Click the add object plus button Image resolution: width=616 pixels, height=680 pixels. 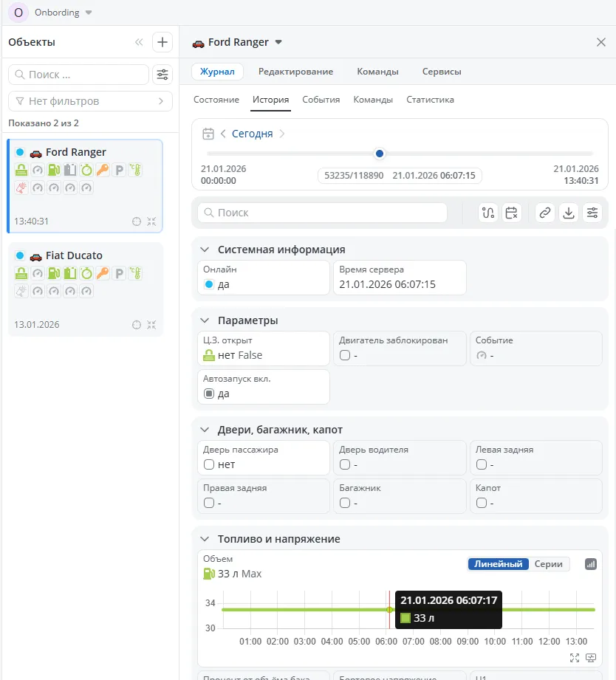[162, 42]
